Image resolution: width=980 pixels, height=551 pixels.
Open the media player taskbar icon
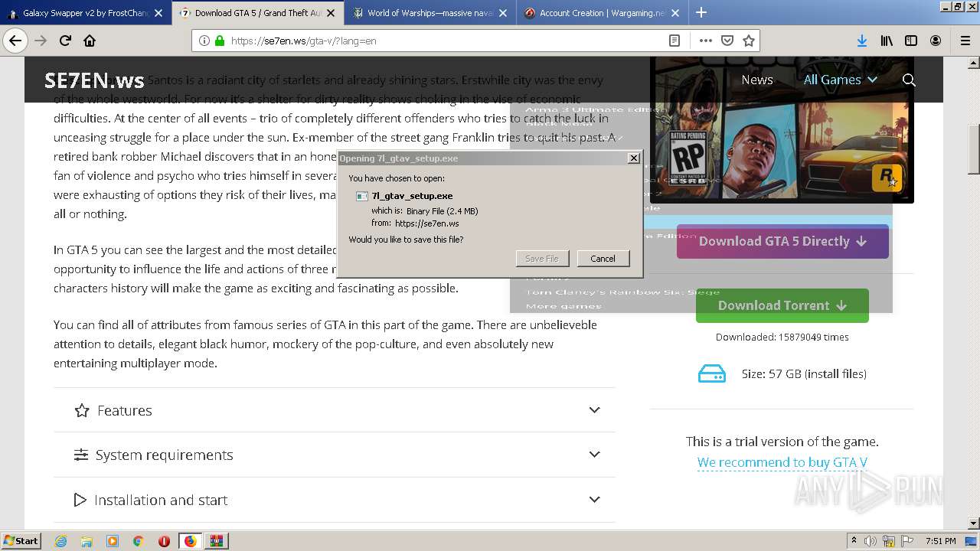(113, 541)
